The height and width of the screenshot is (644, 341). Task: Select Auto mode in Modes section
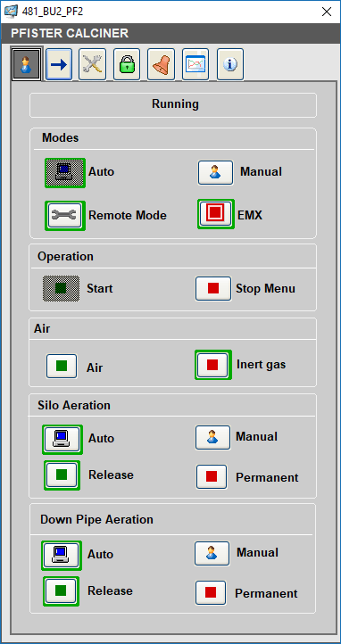click(x=65, y=172)
